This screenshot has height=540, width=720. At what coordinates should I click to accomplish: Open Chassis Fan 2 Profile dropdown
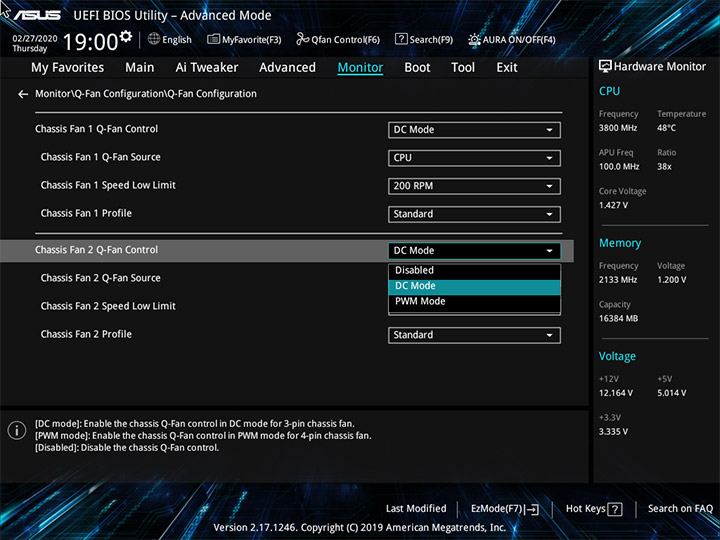tap(474, 335)
